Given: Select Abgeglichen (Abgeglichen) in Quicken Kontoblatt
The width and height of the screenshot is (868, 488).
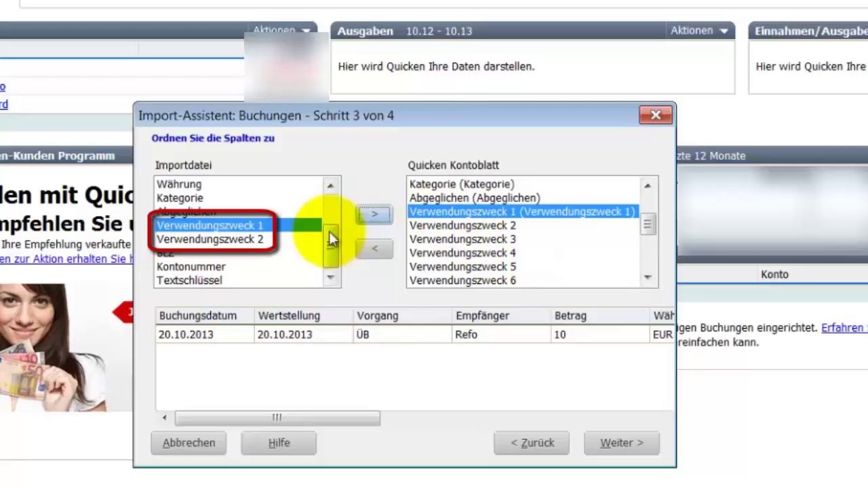Looking at the screenshot, I should click(x=523, y=198).
